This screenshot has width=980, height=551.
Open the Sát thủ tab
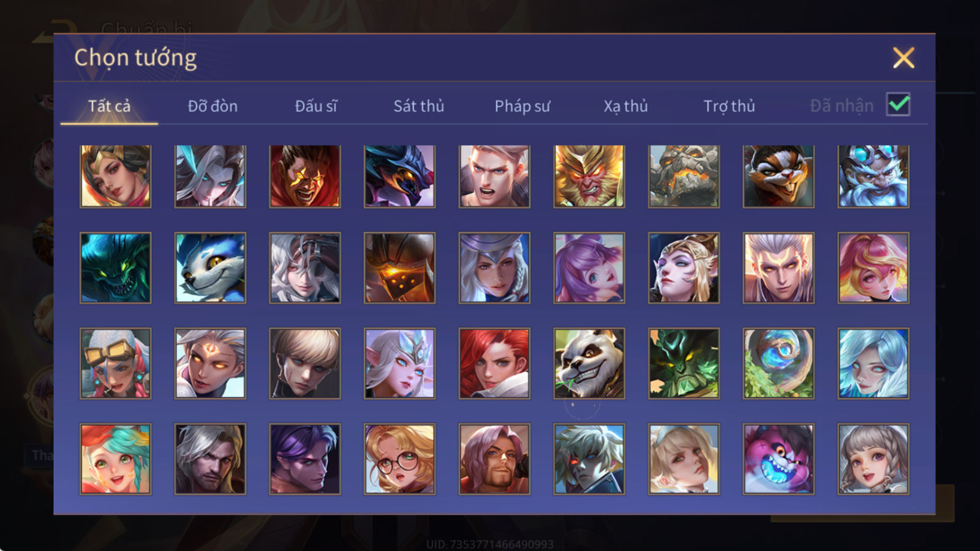pos(418,106)
